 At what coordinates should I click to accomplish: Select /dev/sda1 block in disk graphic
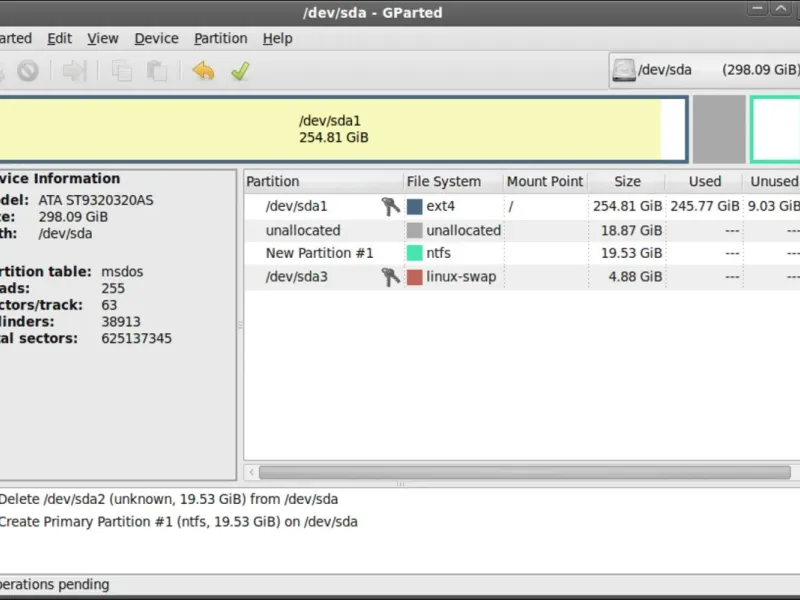(x=344, y=129)
